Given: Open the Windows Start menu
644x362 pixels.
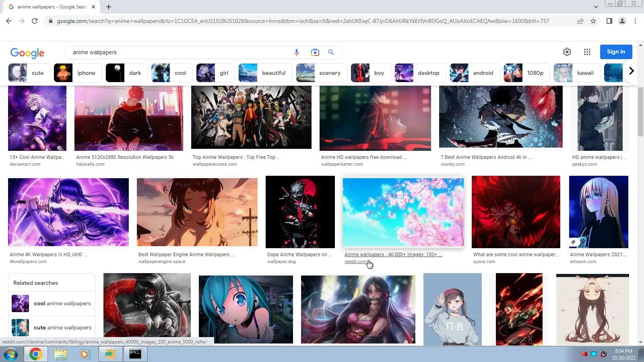Looking at the screenshot, I should tap(11, 354).
